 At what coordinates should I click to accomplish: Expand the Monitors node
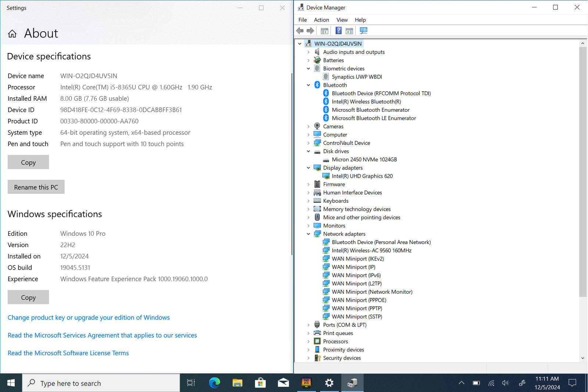tap(308, 226)
